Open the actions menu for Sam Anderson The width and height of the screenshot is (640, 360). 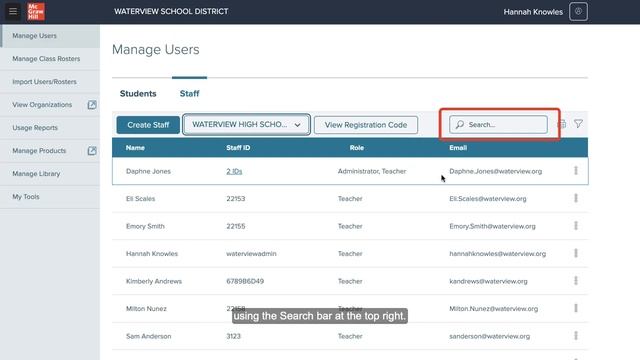(x=576, y=336)
